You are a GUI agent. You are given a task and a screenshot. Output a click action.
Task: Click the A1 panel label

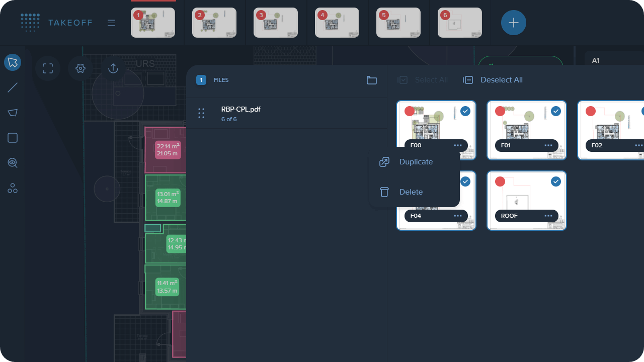[x=596, y=60]
